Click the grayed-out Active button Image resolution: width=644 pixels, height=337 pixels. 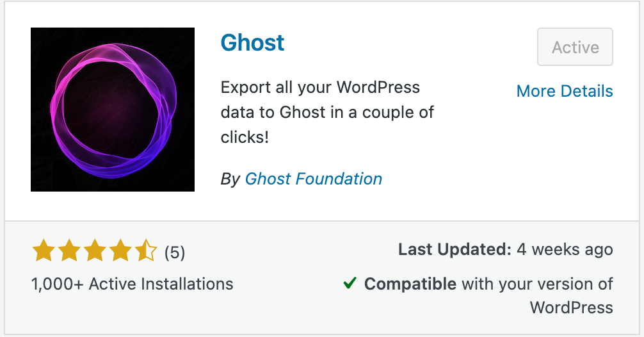[x=575, y=47]
